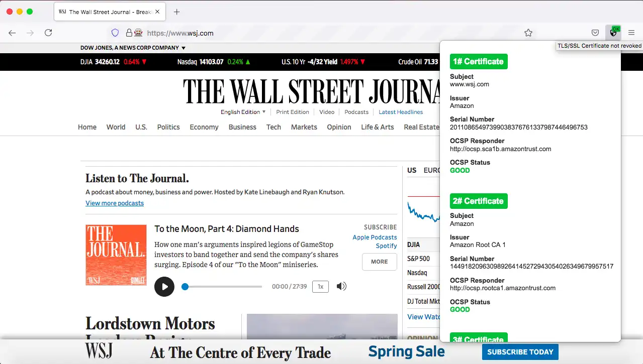Open To the Moon Part 4 episode title
643x364 pixels.
click(227, 229)
